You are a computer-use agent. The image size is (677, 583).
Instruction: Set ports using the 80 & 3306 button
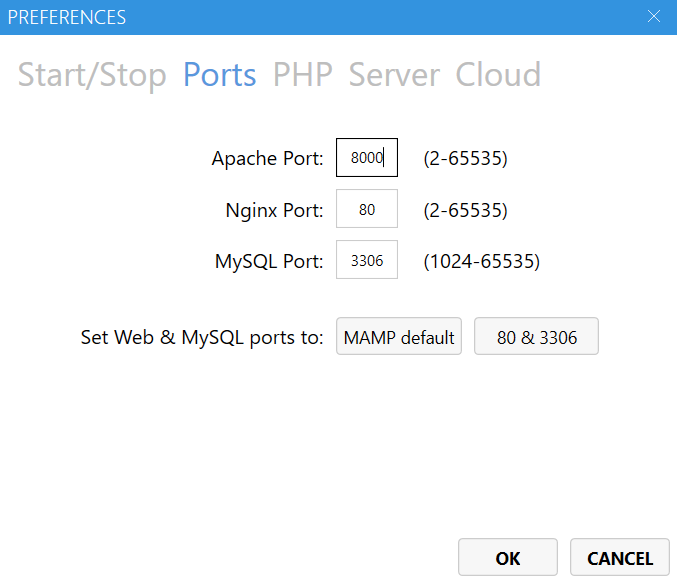pos(536,337)
